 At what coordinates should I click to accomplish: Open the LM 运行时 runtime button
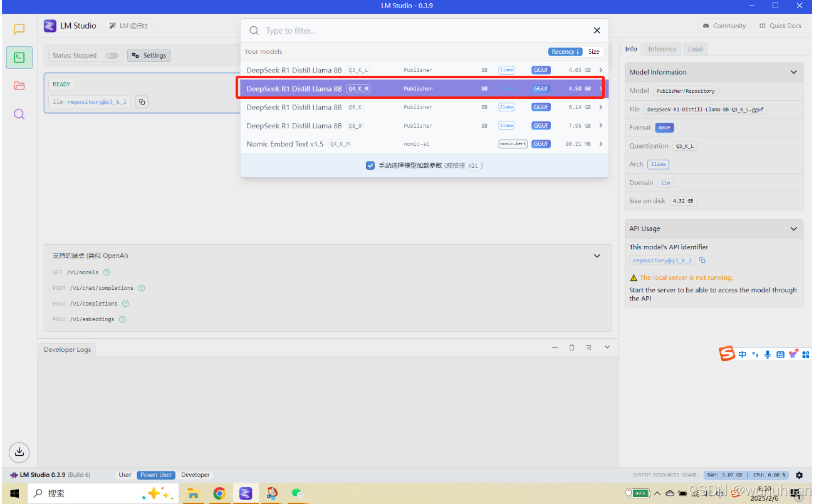click(x=128, y=26)
